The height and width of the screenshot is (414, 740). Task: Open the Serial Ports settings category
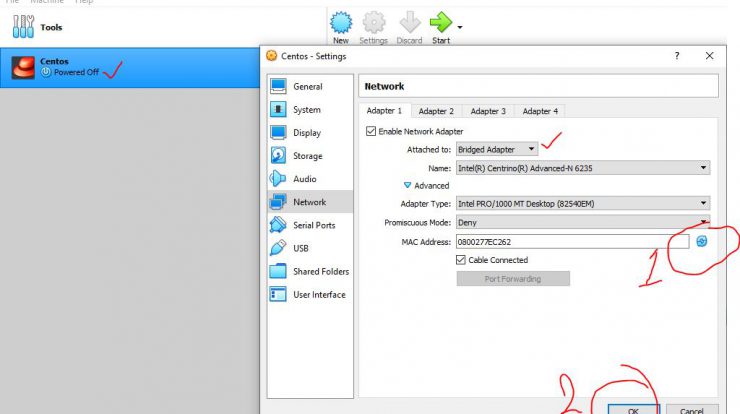click(x=310, y=225)
